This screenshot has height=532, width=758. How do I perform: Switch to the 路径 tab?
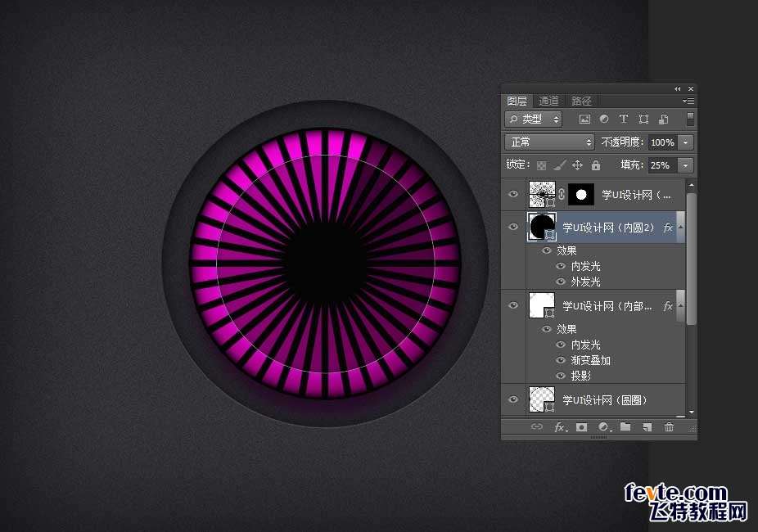[581, 101]
